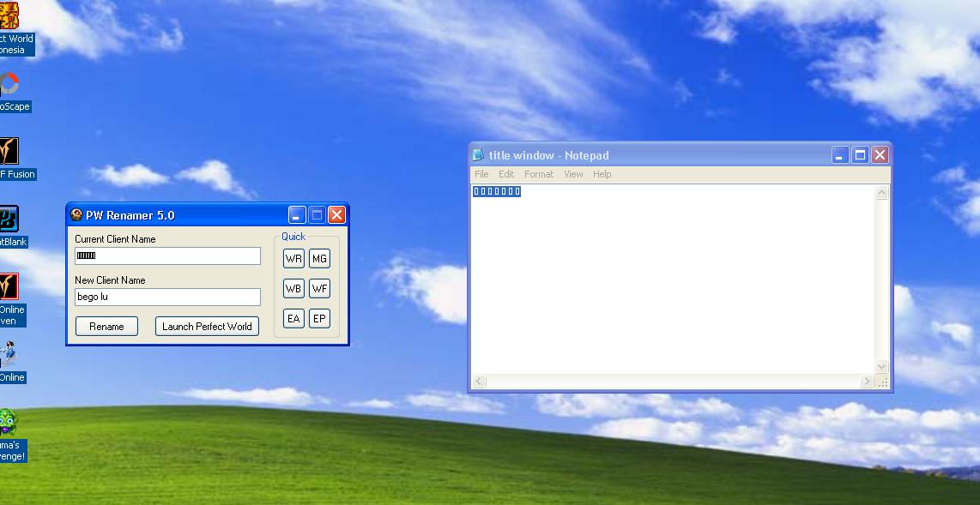Click PW Renamer title bar app icon
980x505 pixels.
[76, 214]
